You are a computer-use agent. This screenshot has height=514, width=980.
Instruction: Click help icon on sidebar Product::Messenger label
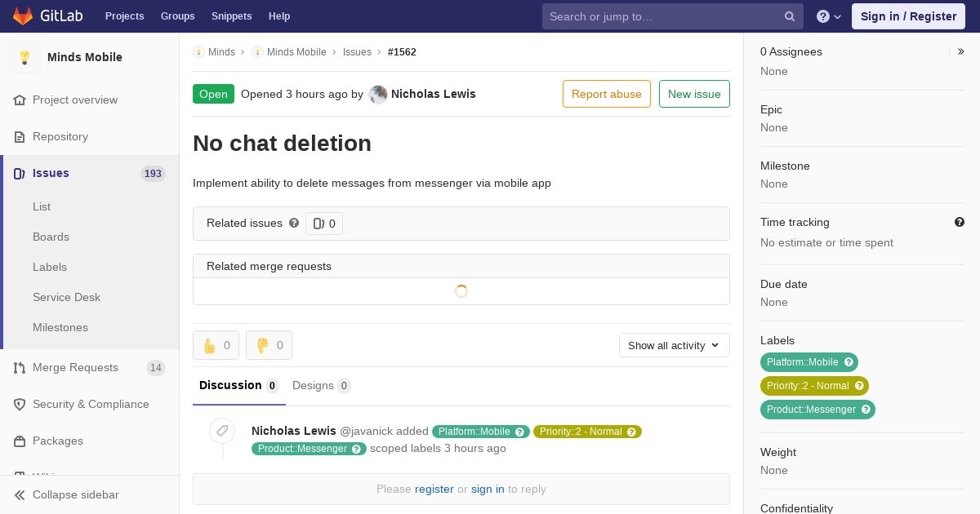866,410
